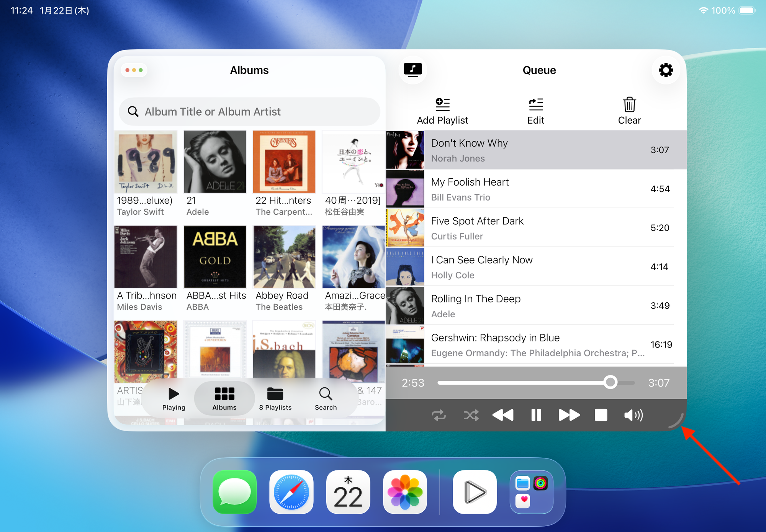Launch Safari from the dock
This screenshot has width=766, height=532.
click(x=291, y=492)
